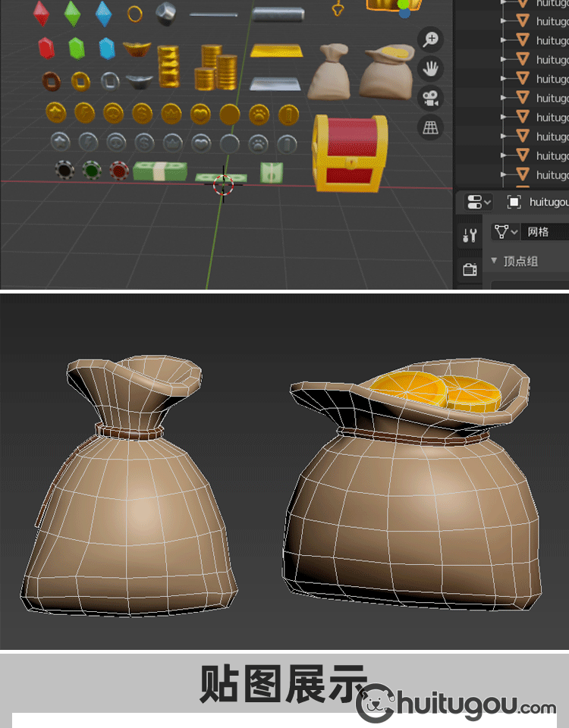Open the mesh data browse dropdown
Image resolution: width=569 pixels, height=728 pixels.
506,231
